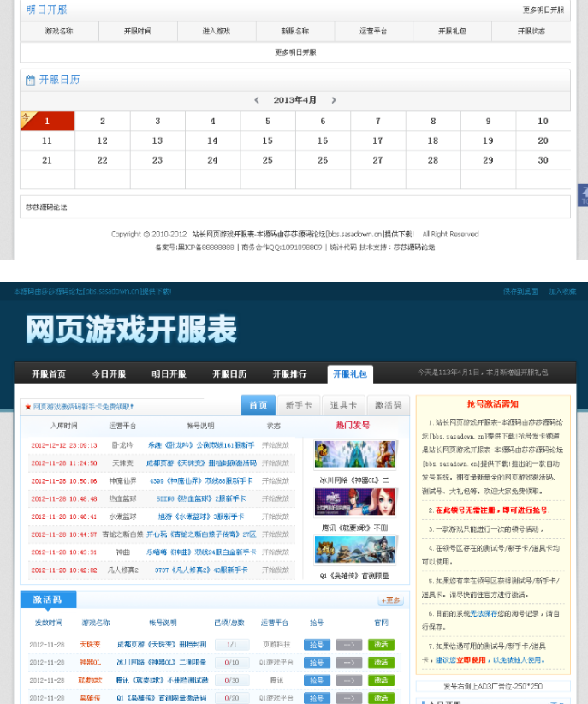This screenshot has width=588, height=704.
Task: Open 4399《神魔仙界》双线88服新手卡 link
Action: 201,480
